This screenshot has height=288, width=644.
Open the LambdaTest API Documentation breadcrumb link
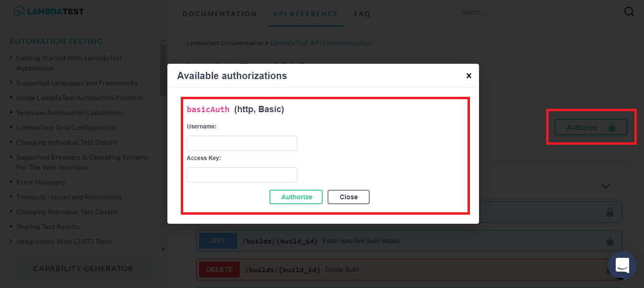(321, 43)
